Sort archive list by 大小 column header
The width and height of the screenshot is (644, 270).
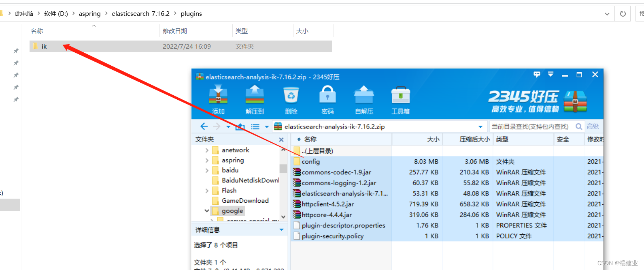(417, 139)
